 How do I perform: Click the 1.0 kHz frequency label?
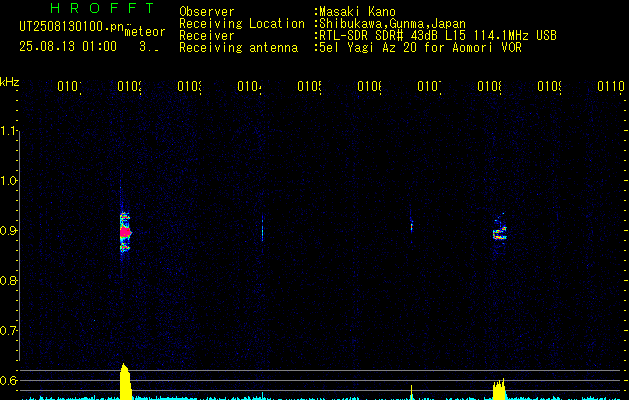[9, 181]
